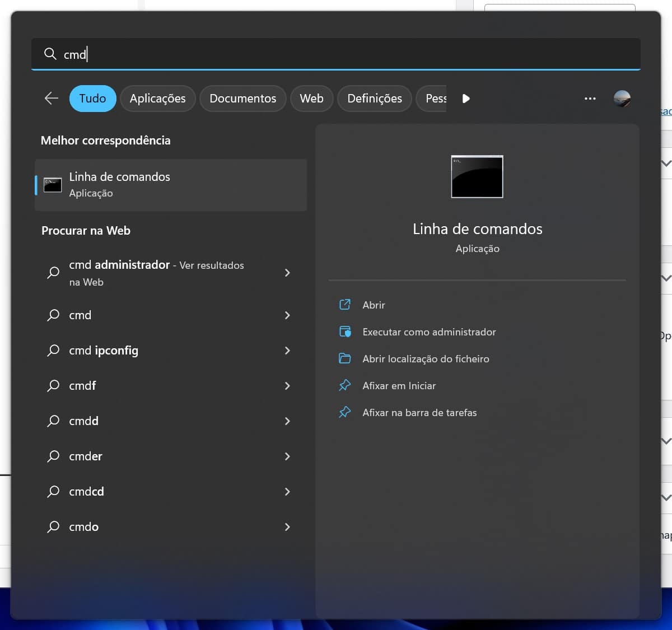Click the pin icon for Afixar na barra de tarefas
The width and height of the screenshot is (672, 630).
click(345, 413)
